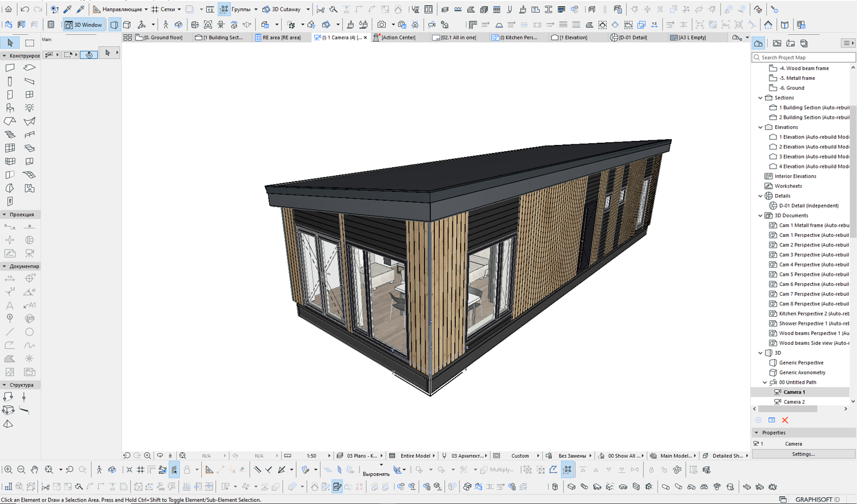Open the 1:50 scale dropdown
This screenshot has width=857, height=504.
pos(329,455)
